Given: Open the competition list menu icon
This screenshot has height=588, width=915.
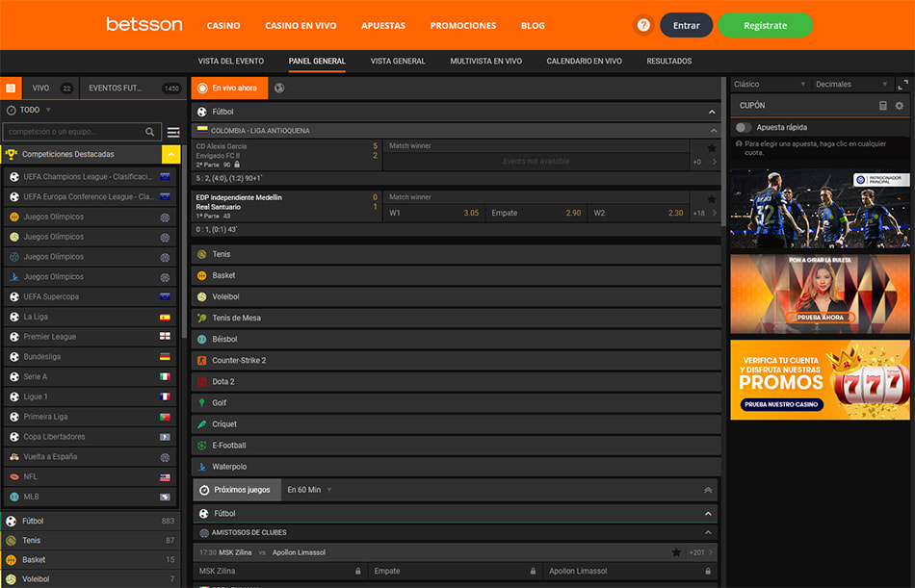Looking at the screenshot, I should [173, 133].
